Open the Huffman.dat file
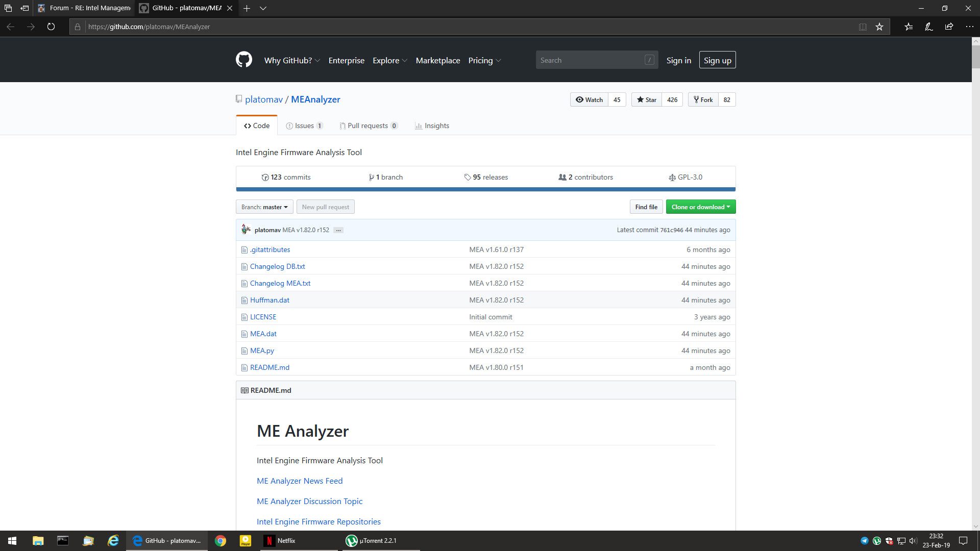Viewport: 980px width, 551px height. tap(269, 300)
